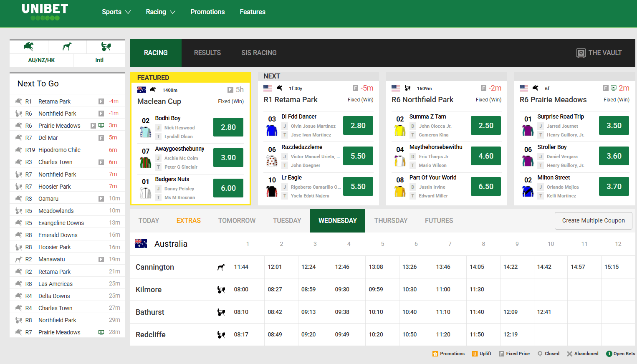Click the Promotions legend icon
637x364 pixels.
click(435, 354)
